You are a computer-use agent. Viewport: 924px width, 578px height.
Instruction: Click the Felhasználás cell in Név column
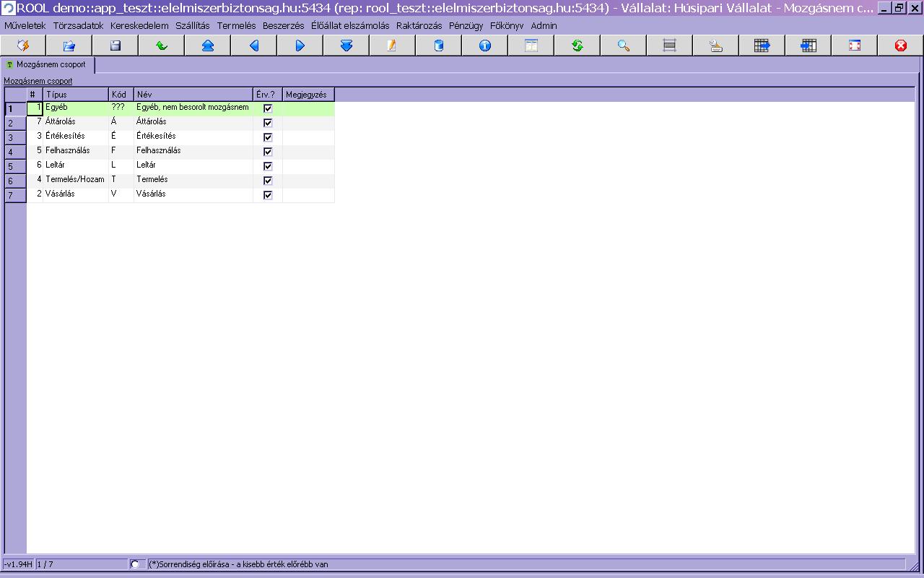tap(193, 151)
